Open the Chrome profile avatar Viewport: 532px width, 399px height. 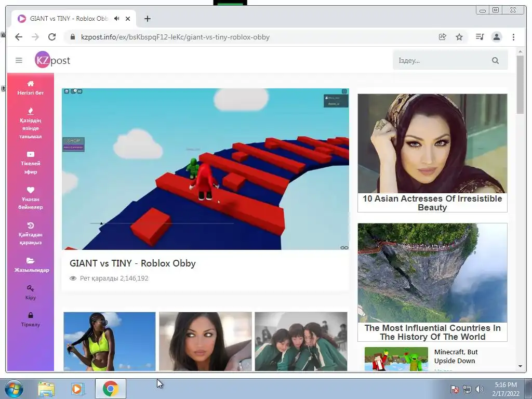[x=496, y=37]
